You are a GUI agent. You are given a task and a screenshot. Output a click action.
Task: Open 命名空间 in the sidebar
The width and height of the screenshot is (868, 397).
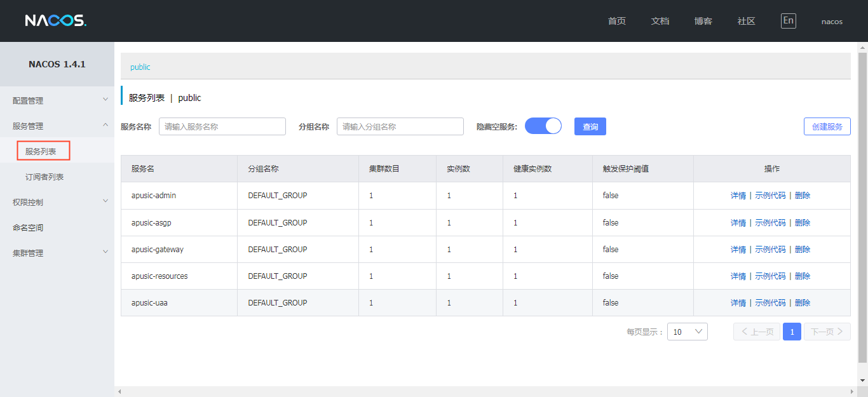coord(28,227)
